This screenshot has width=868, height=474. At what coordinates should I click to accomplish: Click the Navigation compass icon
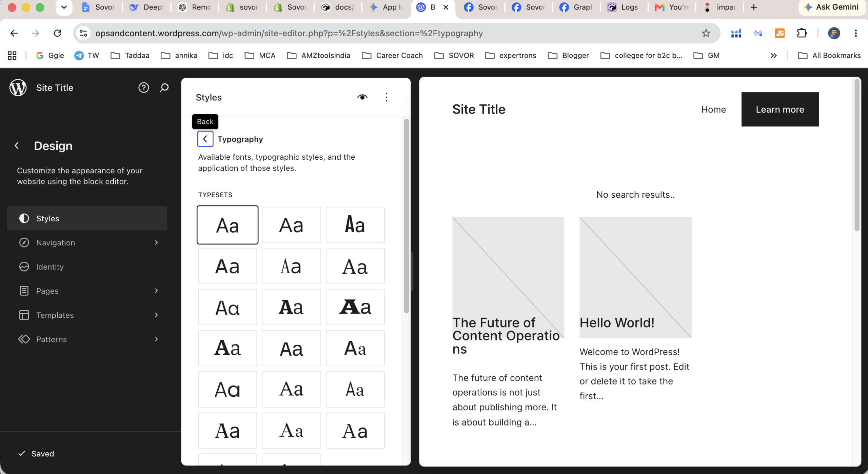click(24, 243)
